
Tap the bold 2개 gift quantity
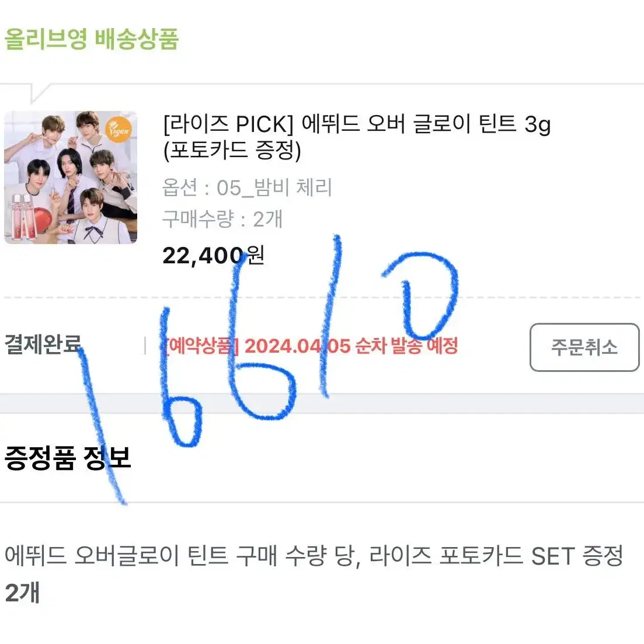click(x=22, y=593)
